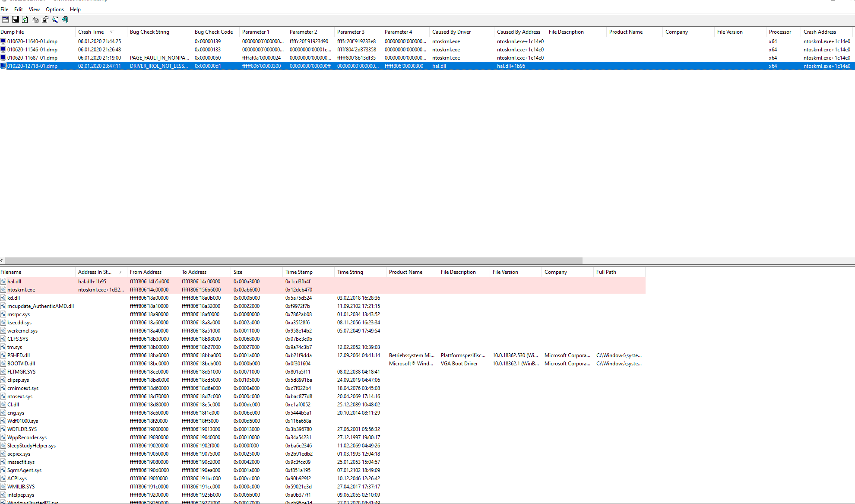Open Properties via toolbar icon
Viewport: 855px width, 504px height.
coord(45,19)
